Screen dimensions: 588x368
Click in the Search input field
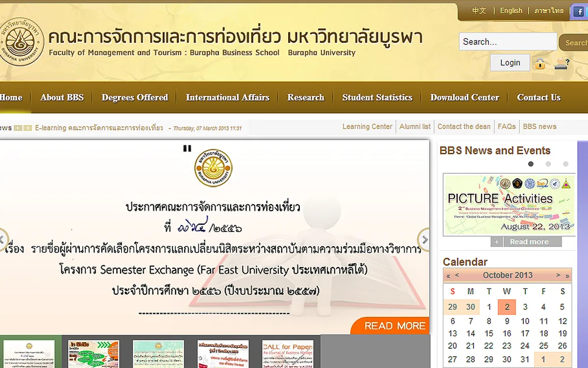point(508,42)
